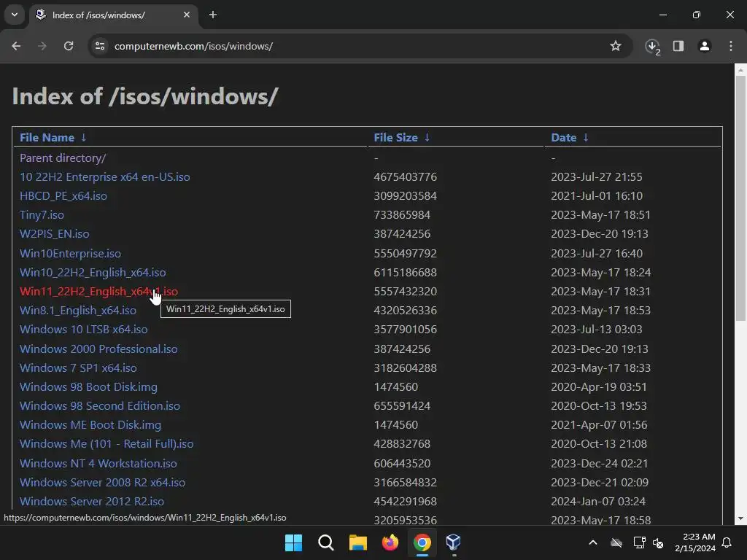This screenshot has width=747, height=560.
Task: Click the Chrome taskbar icon
Action: point(422,542)
